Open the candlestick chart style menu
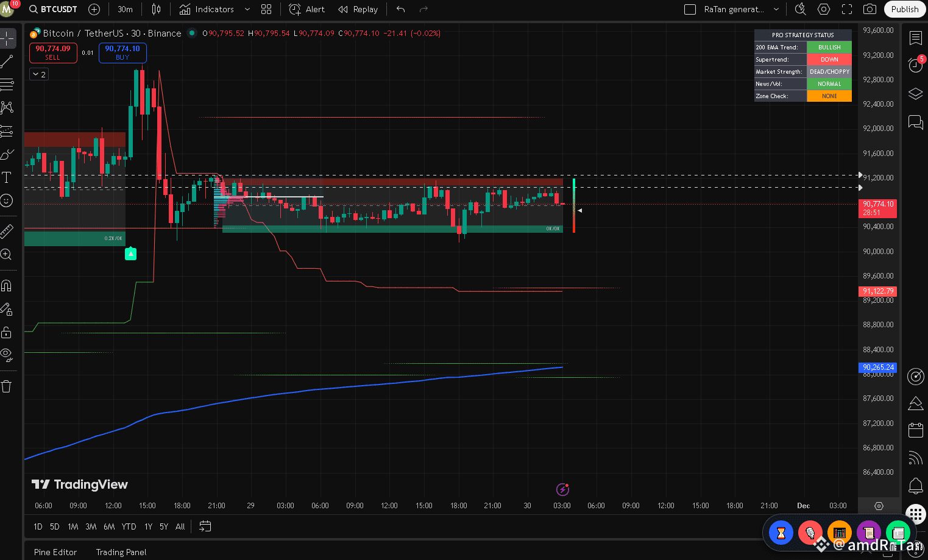Viewport: 928px width, 560px height. (x=156, y=9)
